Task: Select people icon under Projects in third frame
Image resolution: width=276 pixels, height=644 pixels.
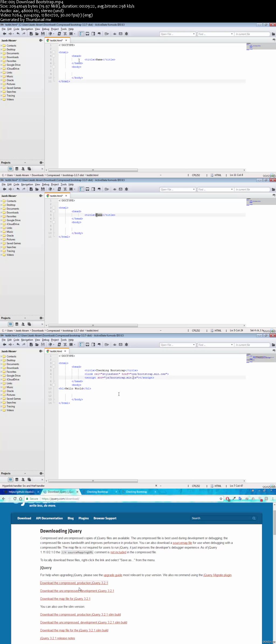Action: (23, 479)
